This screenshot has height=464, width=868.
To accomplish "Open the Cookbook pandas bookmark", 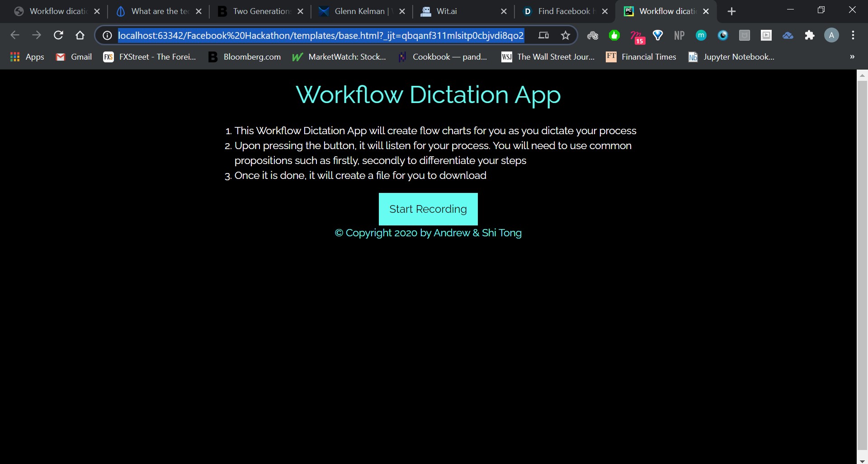I will [442, 57].
